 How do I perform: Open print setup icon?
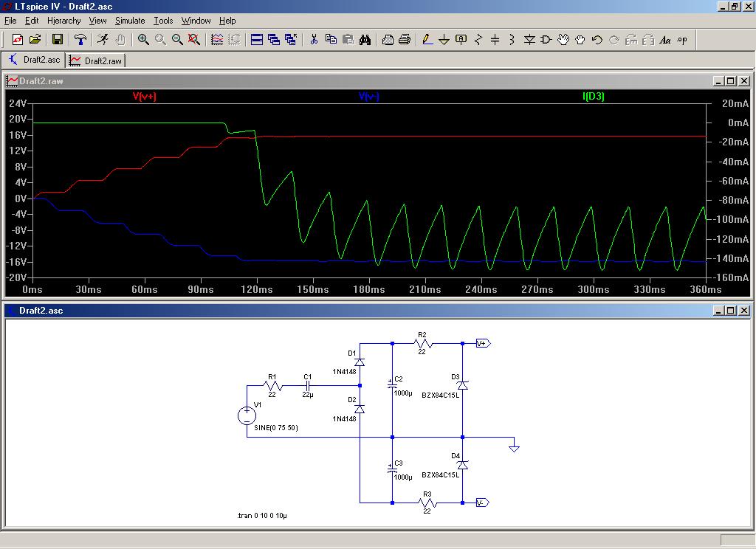click(x=388, y=40)
